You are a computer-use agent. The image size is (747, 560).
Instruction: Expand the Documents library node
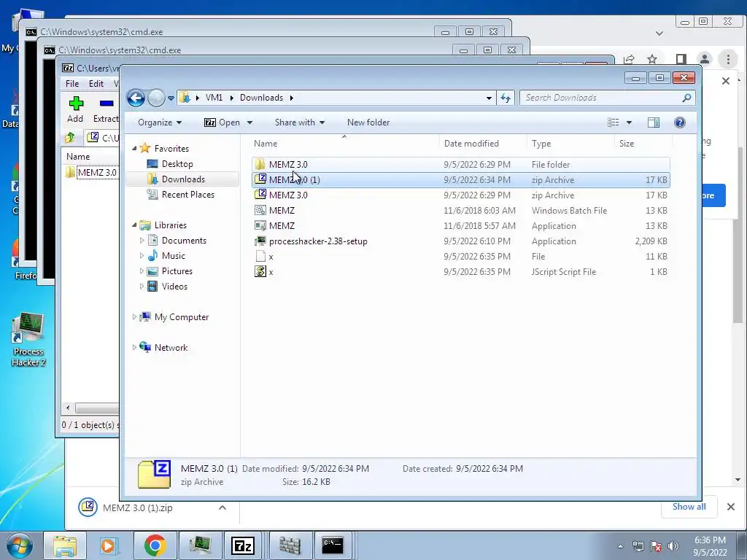142,241
